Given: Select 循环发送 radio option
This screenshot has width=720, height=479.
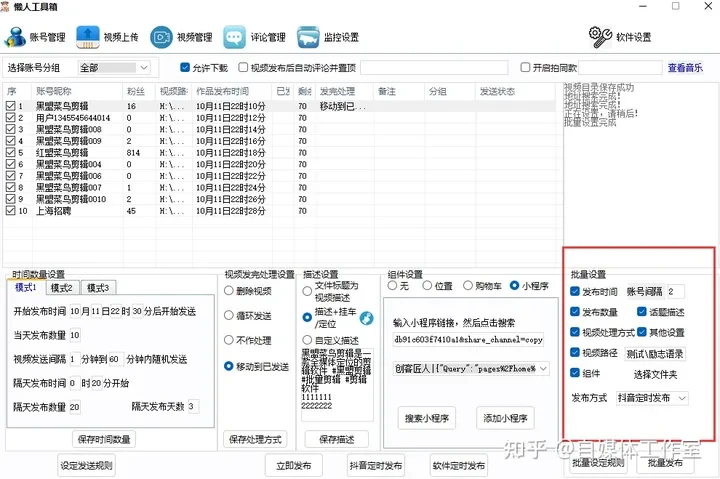Looking at the screenshot, I should 229,316.
